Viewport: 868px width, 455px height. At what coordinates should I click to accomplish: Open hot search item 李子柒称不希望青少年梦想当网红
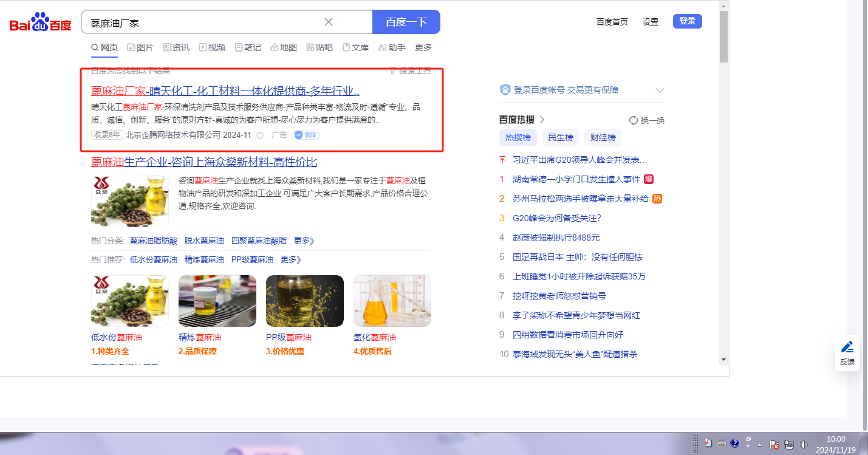[x=576, y=315]
